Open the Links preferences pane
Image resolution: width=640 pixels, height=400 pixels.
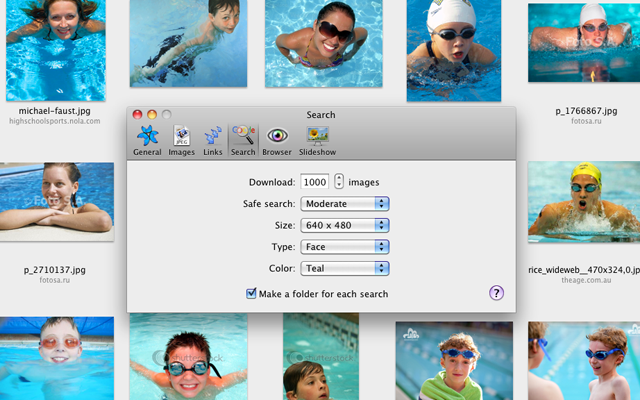pyautogui.click(x=213, y=140)
